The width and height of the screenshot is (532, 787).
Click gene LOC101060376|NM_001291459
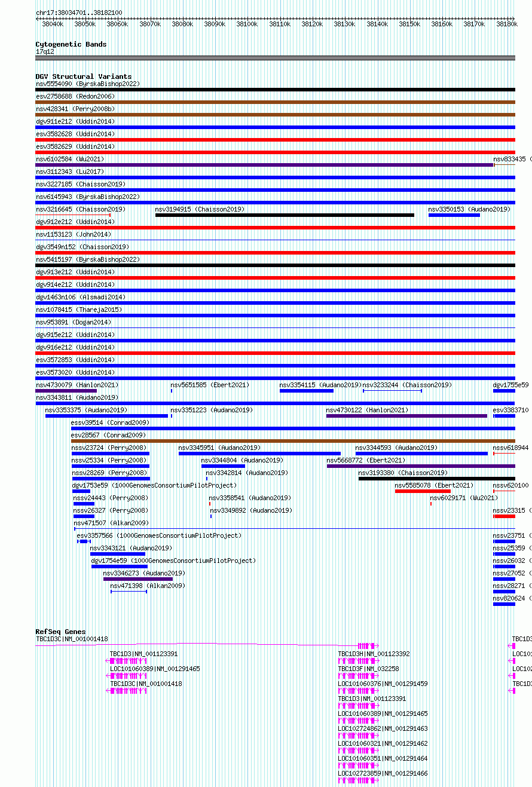point(383,684)
